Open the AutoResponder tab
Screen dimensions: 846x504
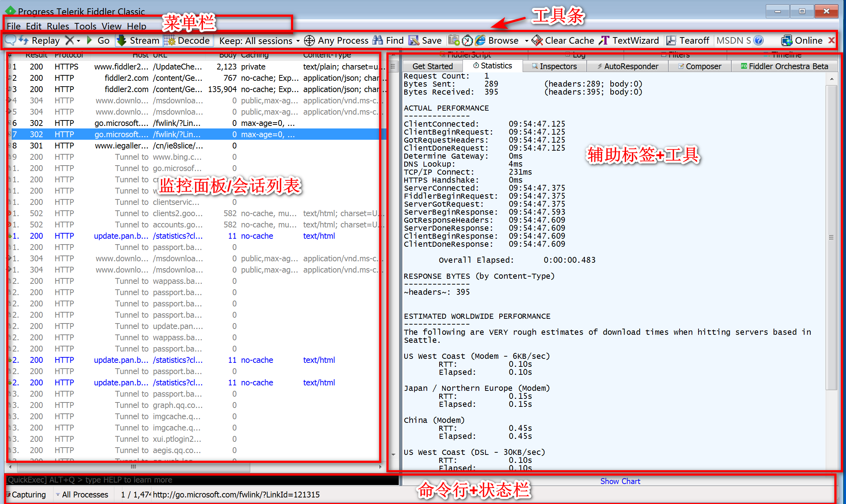pos(627,66)
